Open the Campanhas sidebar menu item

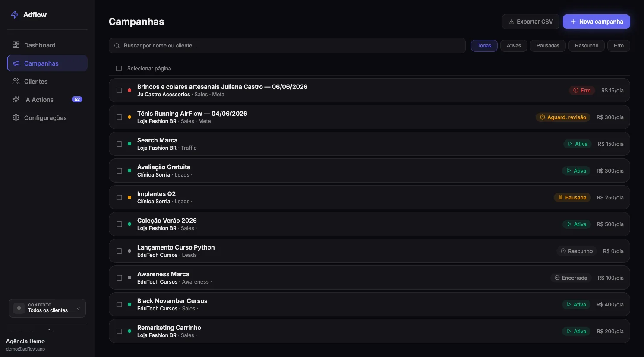(x=47, y=63)
